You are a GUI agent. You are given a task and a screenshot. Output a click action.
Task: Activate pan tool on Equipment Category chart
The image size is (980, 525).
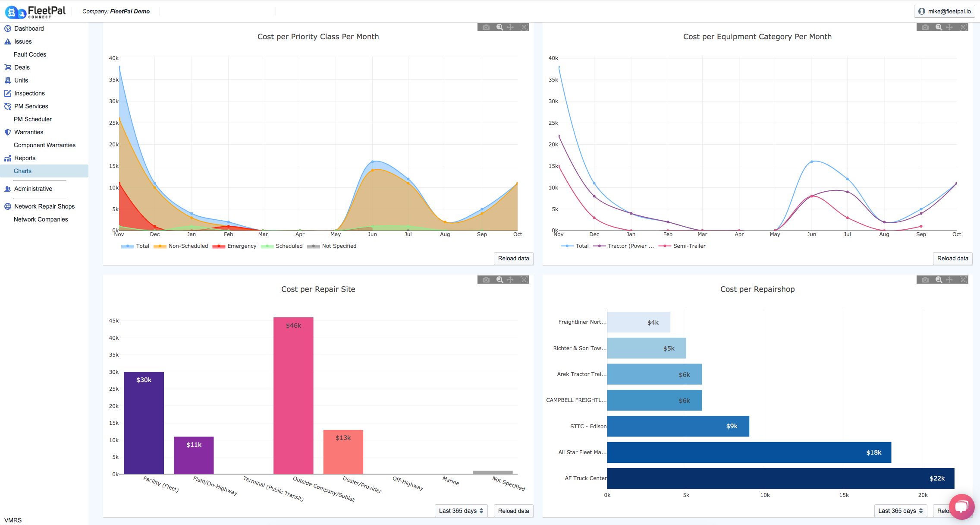click(949, 27)
